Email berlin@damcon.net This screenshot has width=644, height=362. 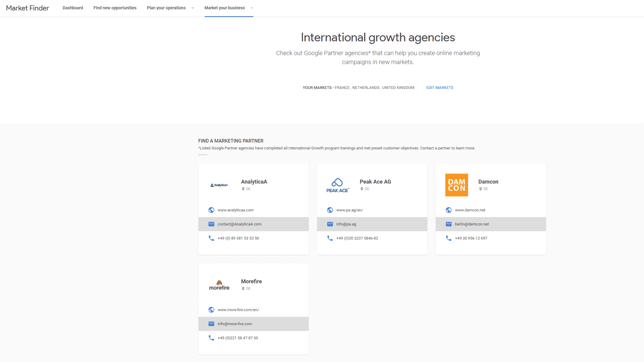[x=472, y=224]
